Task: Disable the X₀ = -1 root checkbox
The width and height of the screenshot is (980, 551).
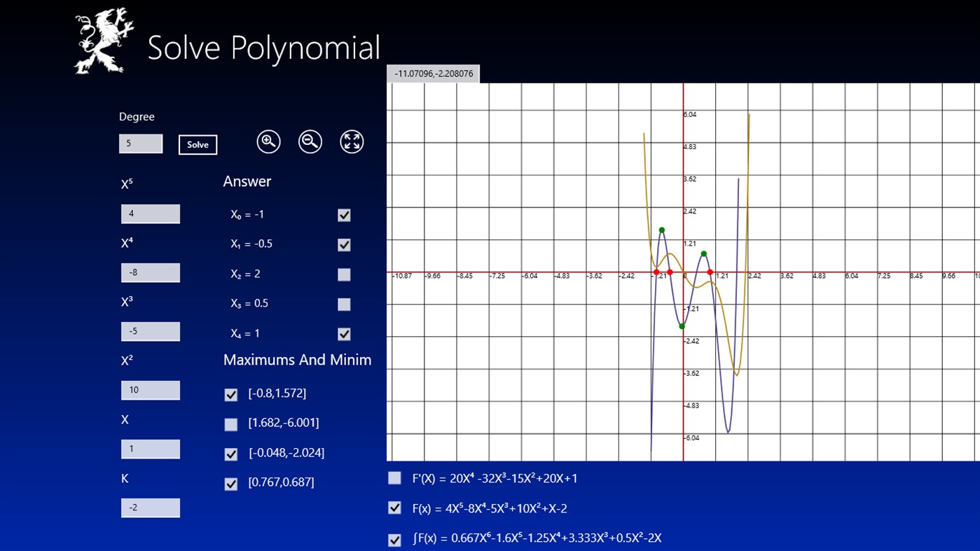Action: tap(344, 215)
